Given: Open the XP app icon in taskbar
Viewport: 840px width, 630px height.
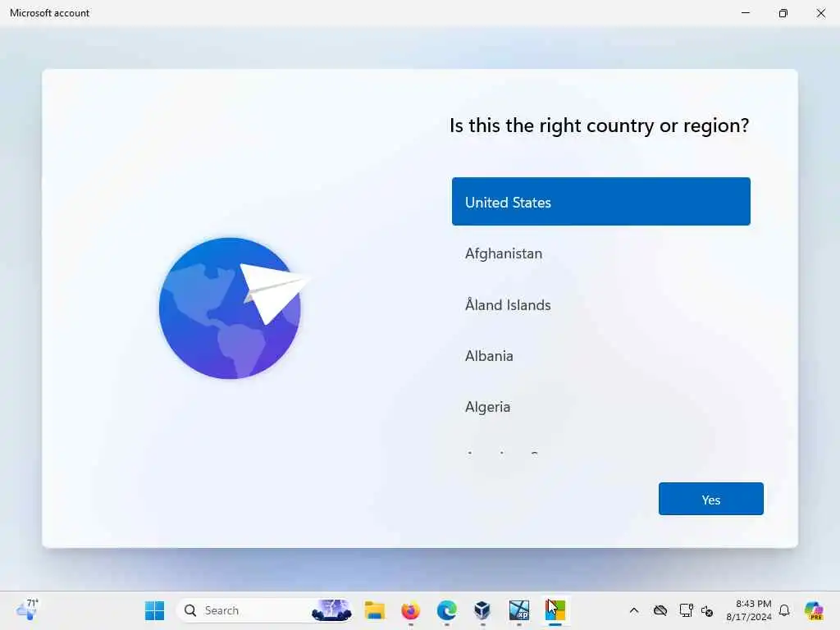Looking at the screenshot, I should pos(519,610).
